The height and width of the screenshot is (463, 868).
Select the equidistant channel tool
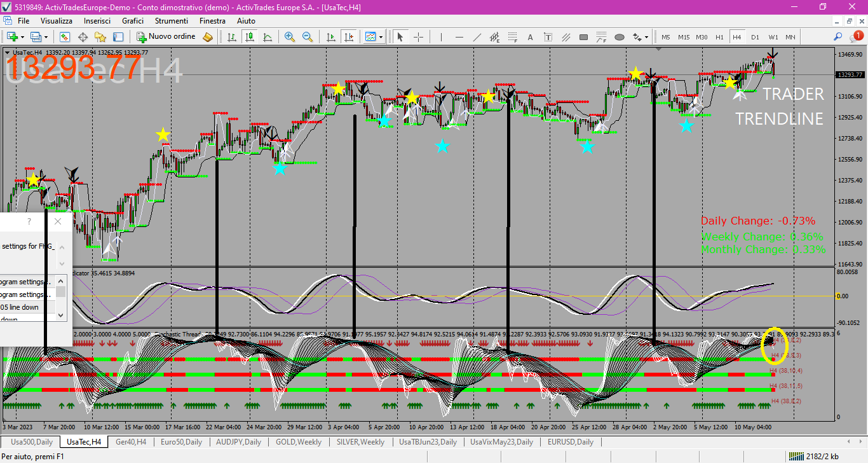click(495, 37)
